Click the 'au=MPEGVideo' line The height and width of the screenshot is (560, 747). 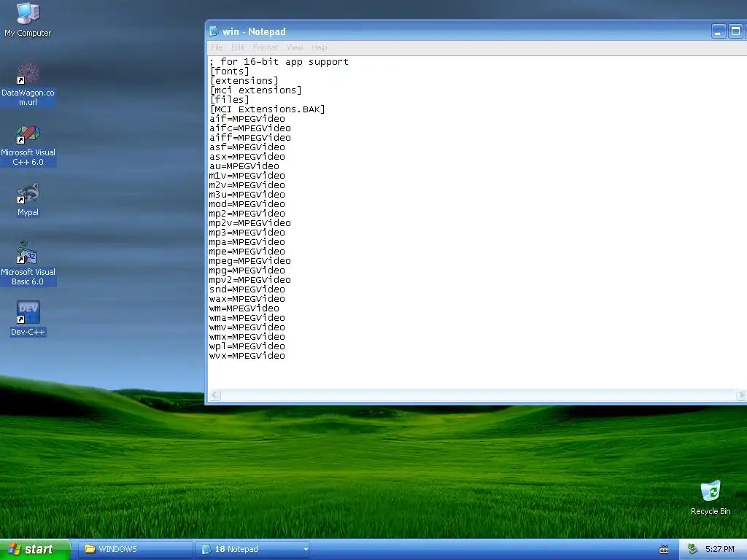[x=244, y=167]
